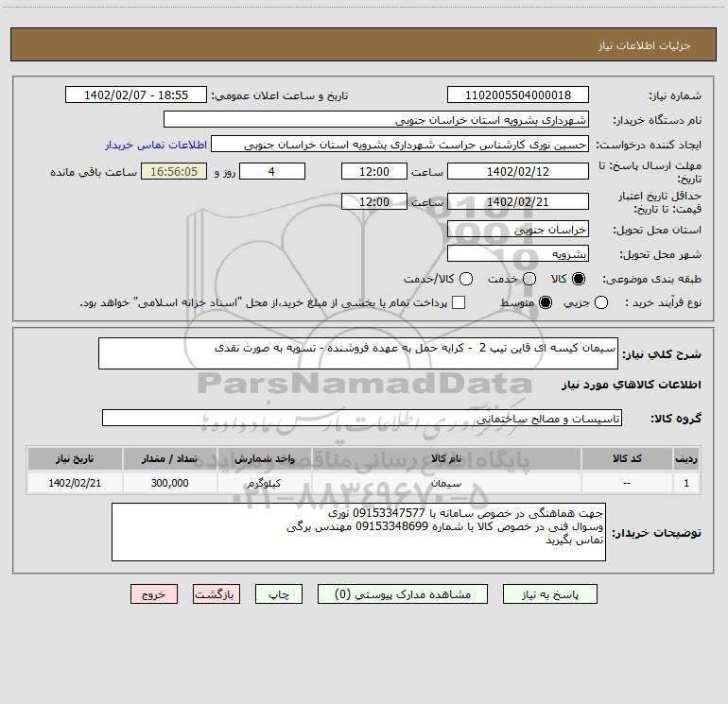Click the delivery city field بشرویه
Image resolution: width=728 pixels, height=704 pixels.
click(x=518, y=254)
